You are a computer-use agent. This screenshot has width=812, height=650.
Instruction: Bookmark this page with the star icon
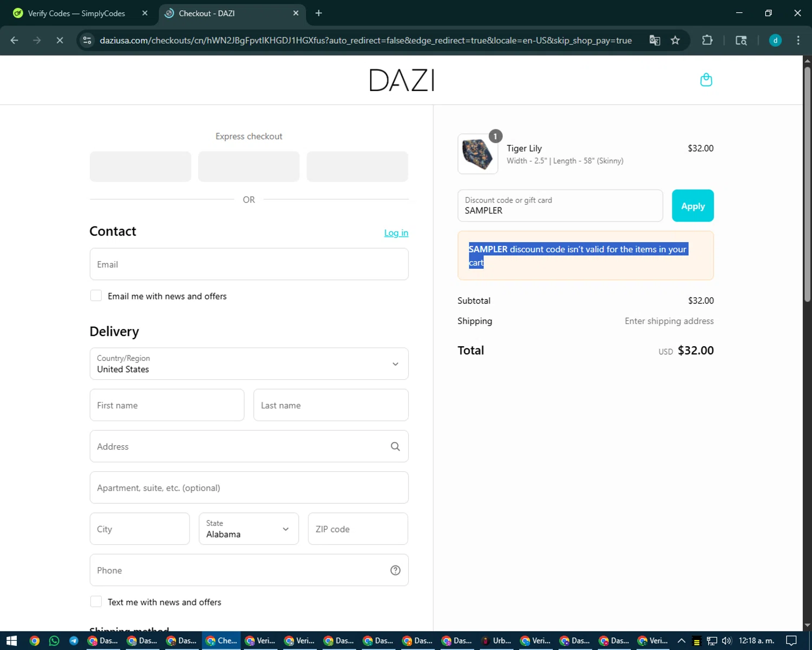(675, 41)
